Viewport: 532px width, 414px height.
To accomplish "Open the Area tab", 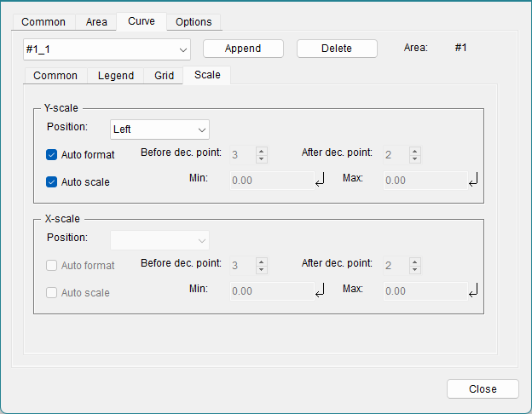I will tap(96, 22).
